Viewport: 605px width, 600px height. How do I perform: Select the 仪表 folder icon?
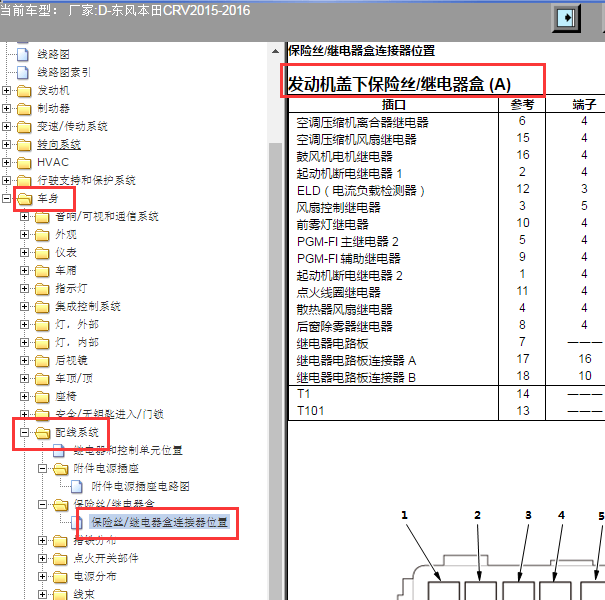pos(42,253)
